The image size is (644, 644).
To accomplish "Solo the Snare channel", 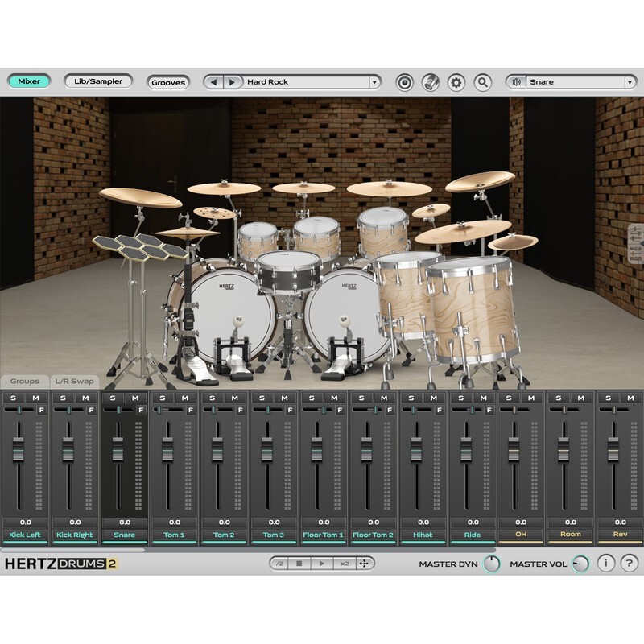I will click(113, 397).
